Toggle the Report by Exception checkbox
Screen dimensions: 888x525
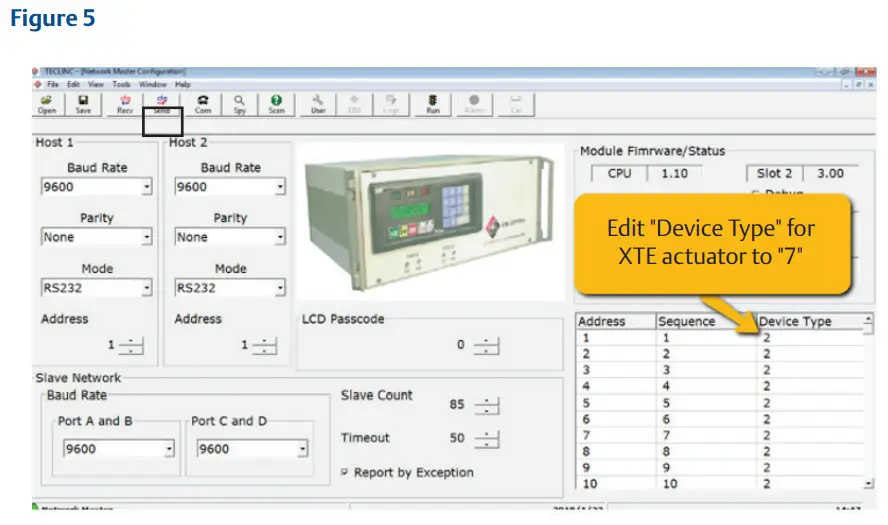click(344, 472)
